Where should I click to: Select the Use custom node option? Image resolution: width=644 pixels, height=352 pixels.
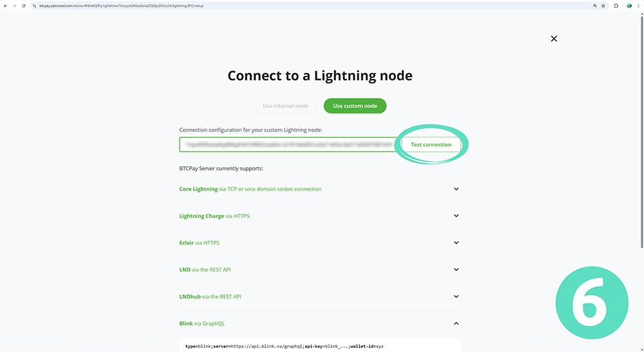355,106
